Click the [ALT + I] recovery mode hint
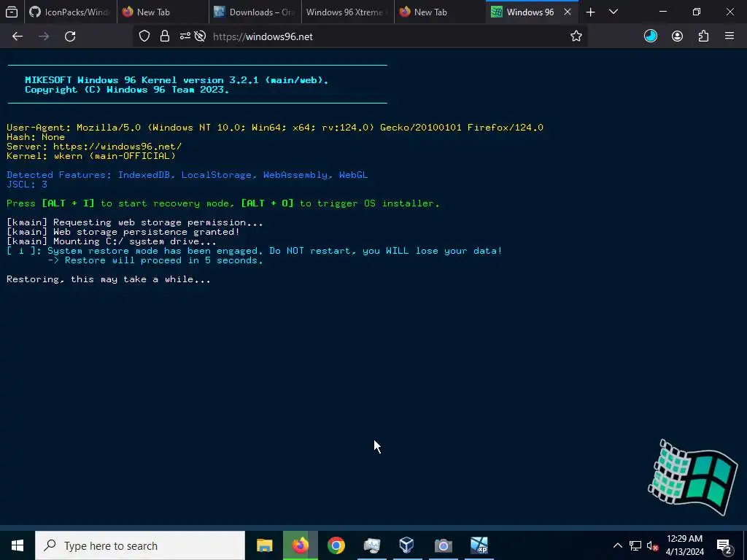 click(68, 203)
